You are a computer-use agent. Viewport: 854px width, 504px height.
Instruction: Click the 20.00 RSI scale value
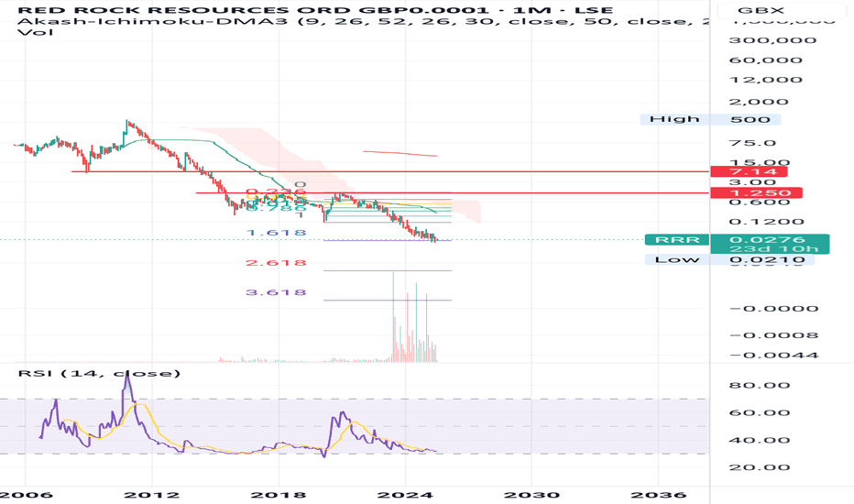tap(760, 467)
